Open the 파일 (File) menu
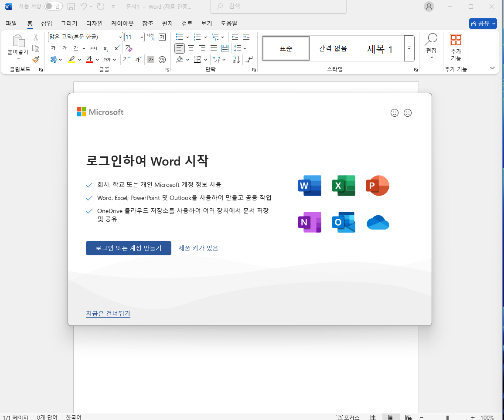The width and height of the screenshot is (504, 420). pyautogui.click(x=11, y=24)
